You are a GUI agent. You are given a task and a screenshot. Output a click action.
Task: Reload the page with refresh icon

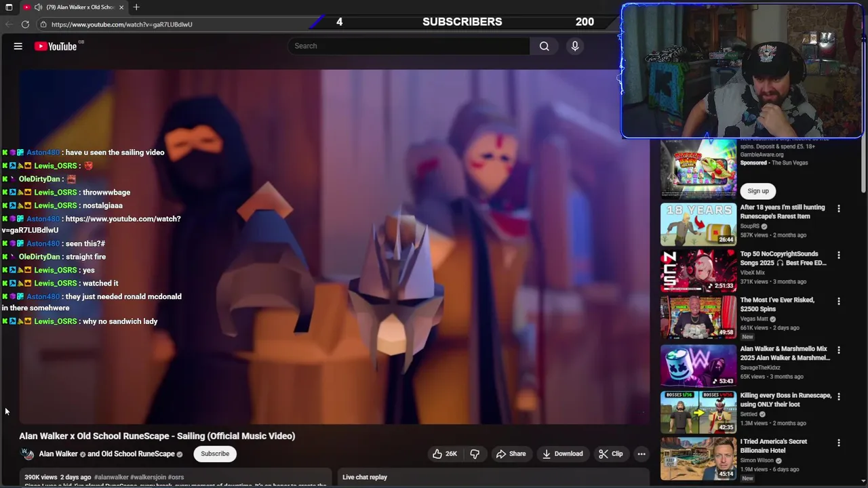tap(25, 24)
